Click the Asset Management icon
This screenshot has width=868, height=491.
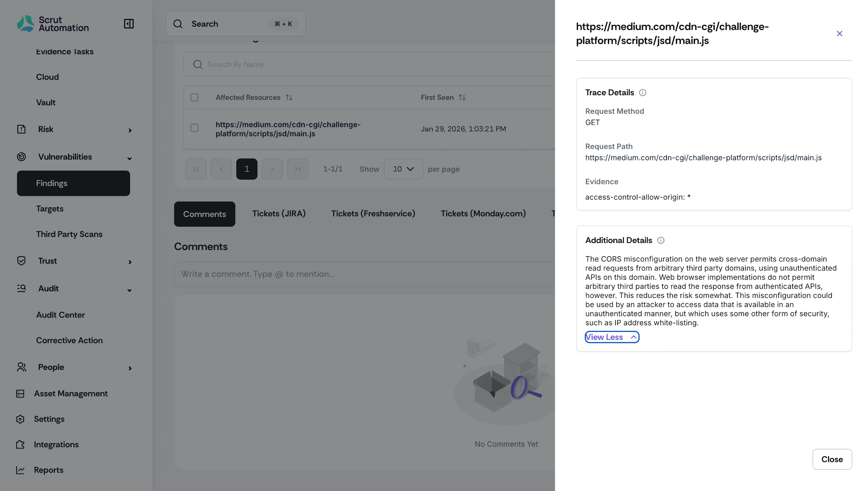pos(20,394)
